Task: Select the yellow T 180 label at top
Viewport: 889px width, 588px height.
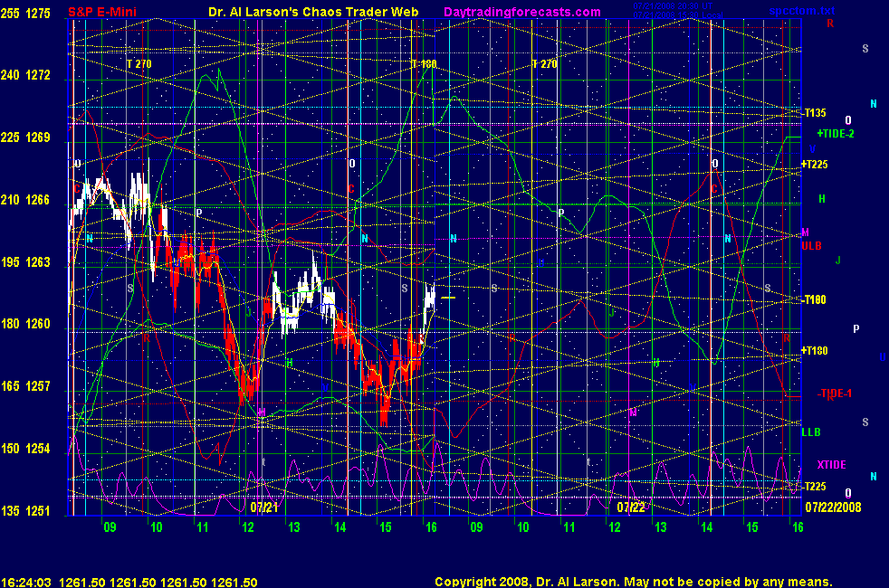Action: (424, 64)
